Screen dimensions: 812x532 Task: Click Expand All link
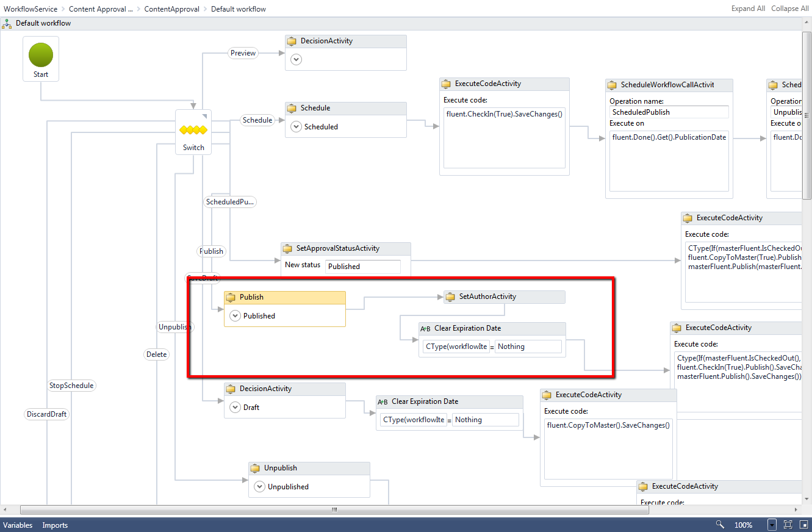pyautogui.click(x=748, y=9)
